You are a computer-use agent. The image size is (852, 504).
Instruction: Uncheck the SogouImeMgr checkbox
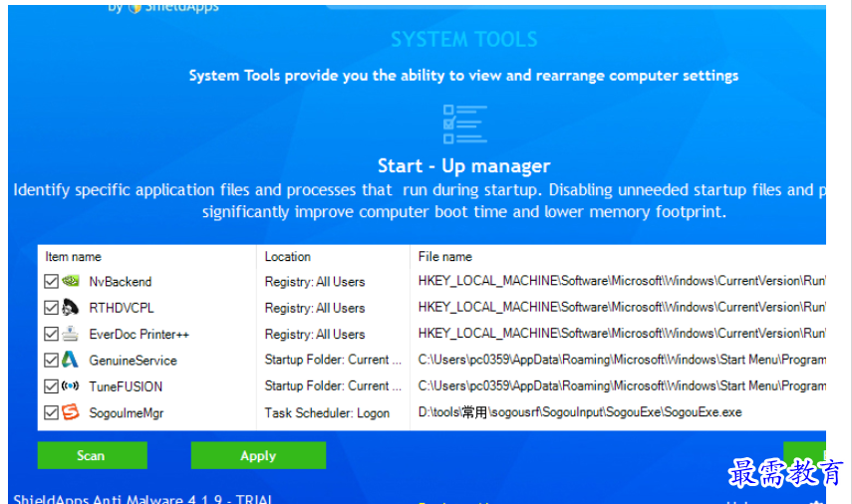51,412
